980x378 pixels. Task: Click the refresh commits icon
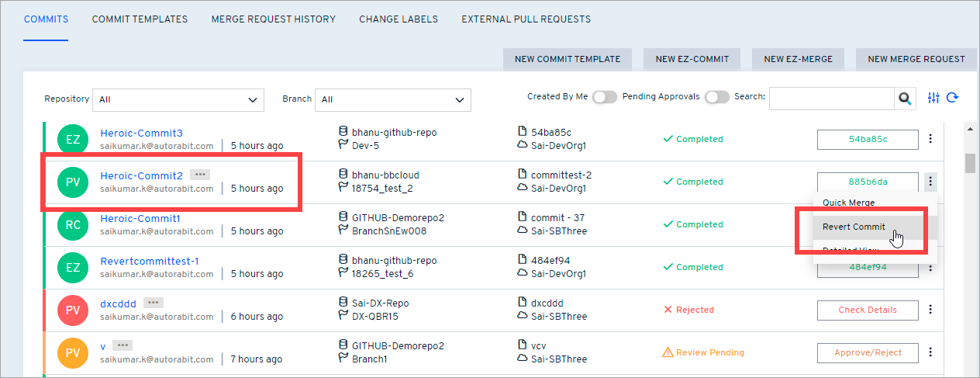(952, 98)
